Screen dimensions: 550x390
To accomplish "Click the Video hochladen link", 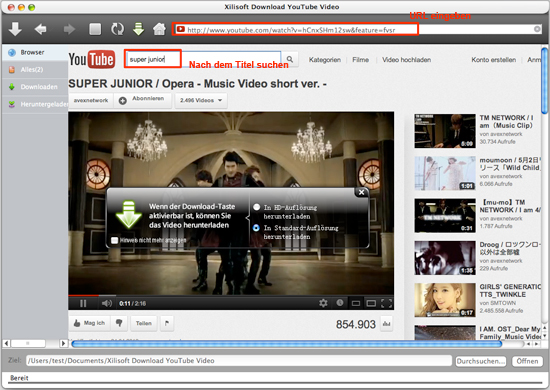I will click(406, 60).
